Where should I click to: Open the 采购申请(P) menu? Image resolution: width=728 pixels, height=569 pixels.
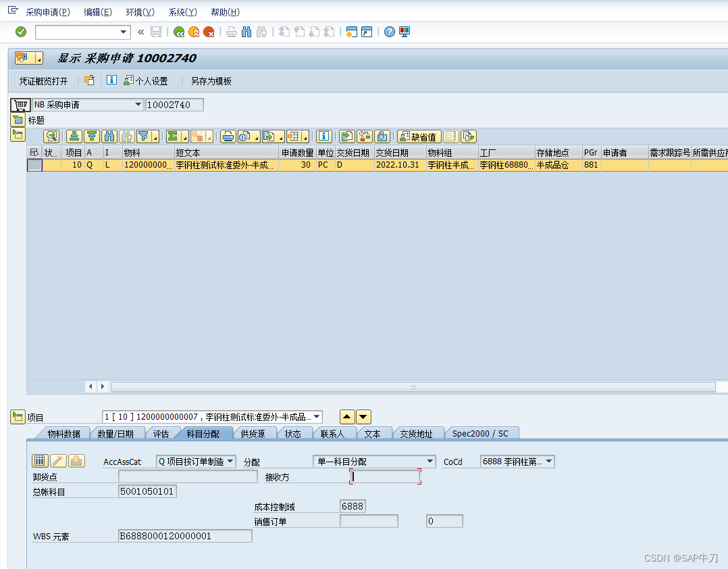click(48, 12)
